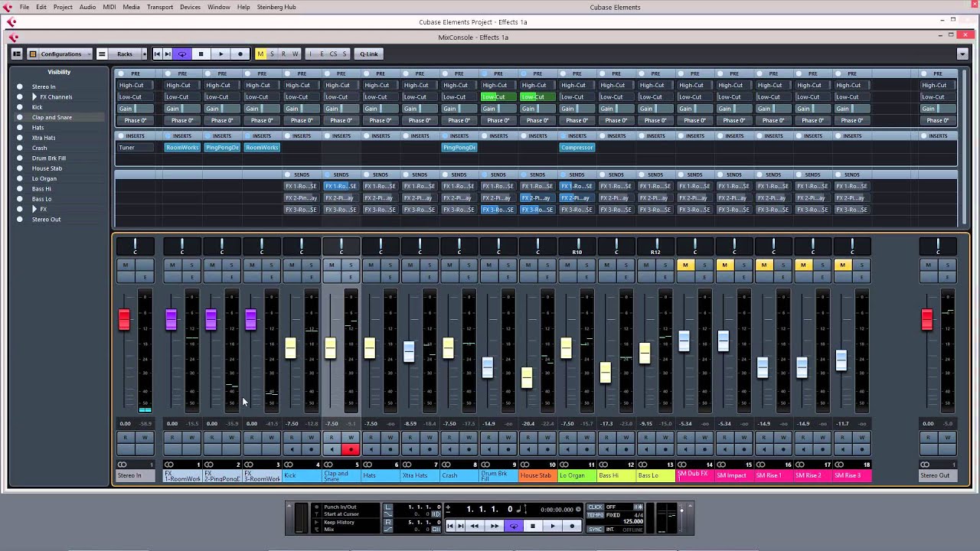This screenshot has width=980, height=551.
Task: Toggle global write automation W in toolbar
Action: tap(295, 54)
